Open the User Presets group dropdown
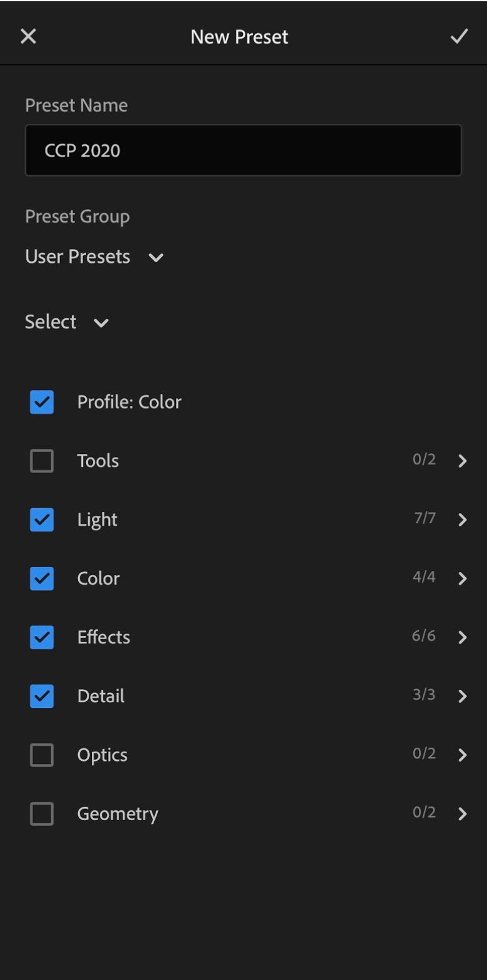 click(94, 257)
